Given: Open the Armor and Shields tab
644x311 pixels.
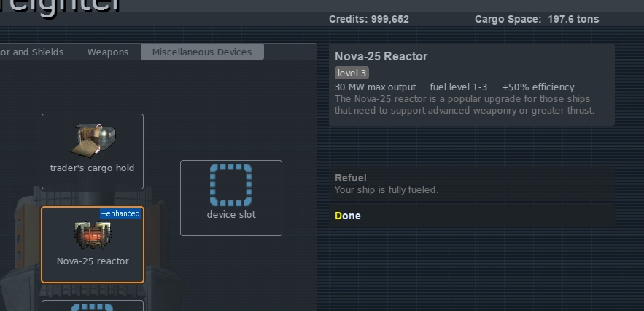Looking at the screenshot, I should 31,52.
